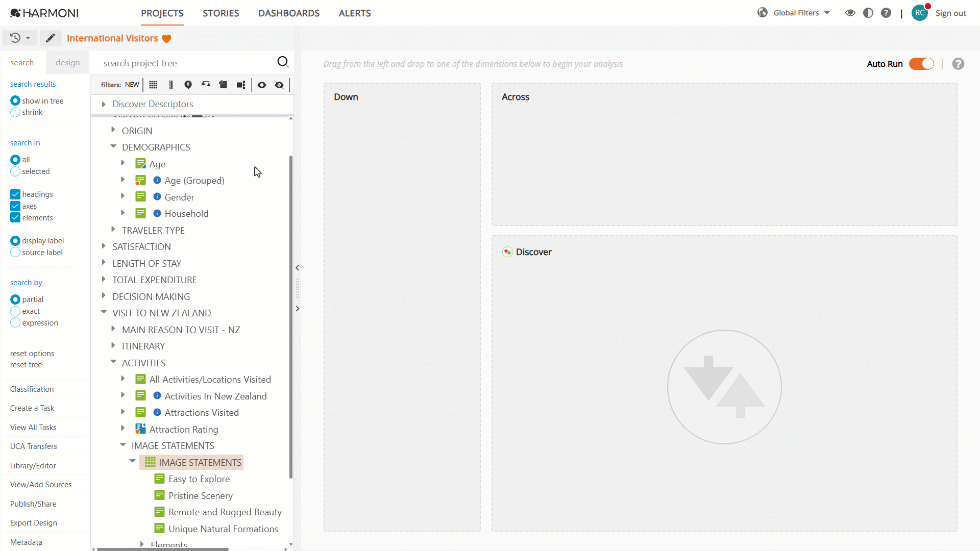Click the IMAGE STATEMENTS grid icon
This screenshot has width=980, height=551.
[150, 462]
